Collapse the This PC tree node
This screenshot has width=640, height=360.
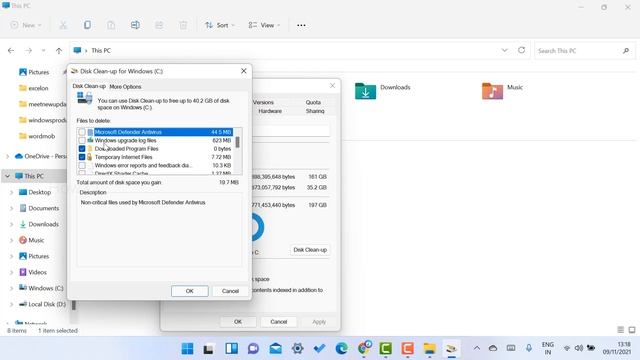(7, 176)
